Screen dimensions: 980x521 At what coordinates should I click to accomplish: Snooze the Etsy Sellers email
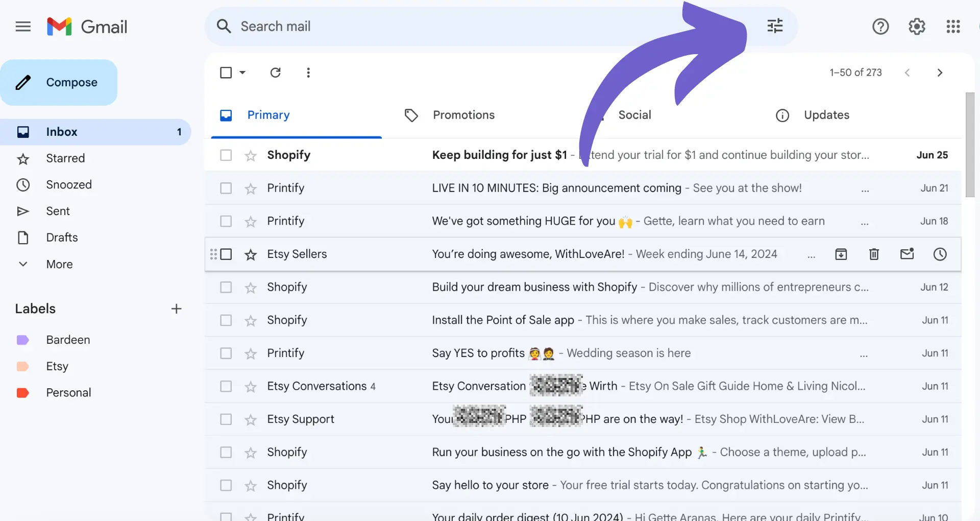[940, 254]
